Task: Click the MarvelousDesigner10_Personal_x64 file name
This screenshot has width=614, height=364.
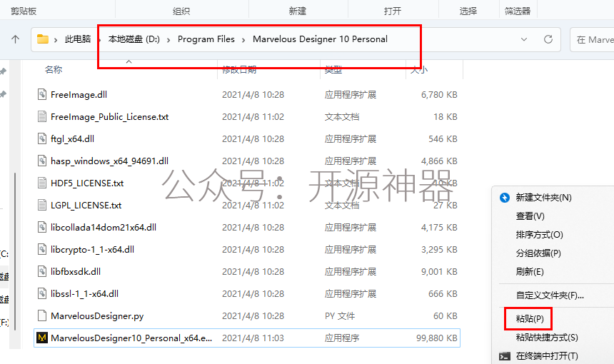Action: point(131,338)
